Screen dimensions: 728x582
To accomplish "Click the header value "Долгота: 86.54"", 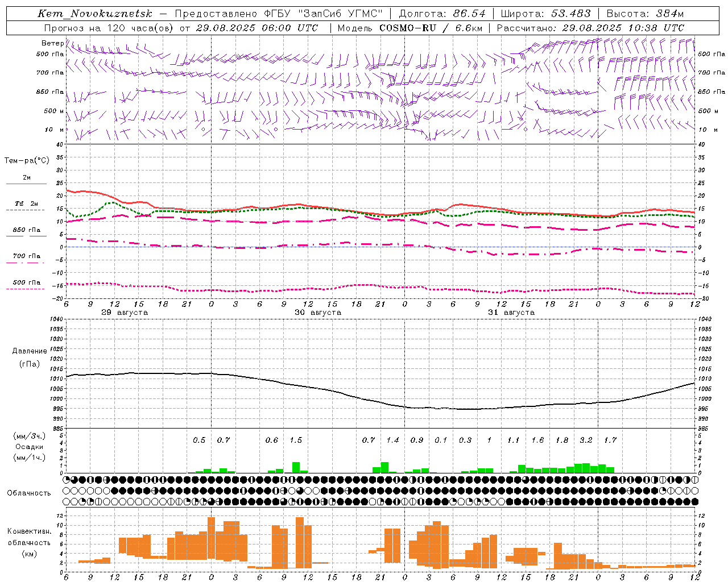I will (x=442, y=14).
